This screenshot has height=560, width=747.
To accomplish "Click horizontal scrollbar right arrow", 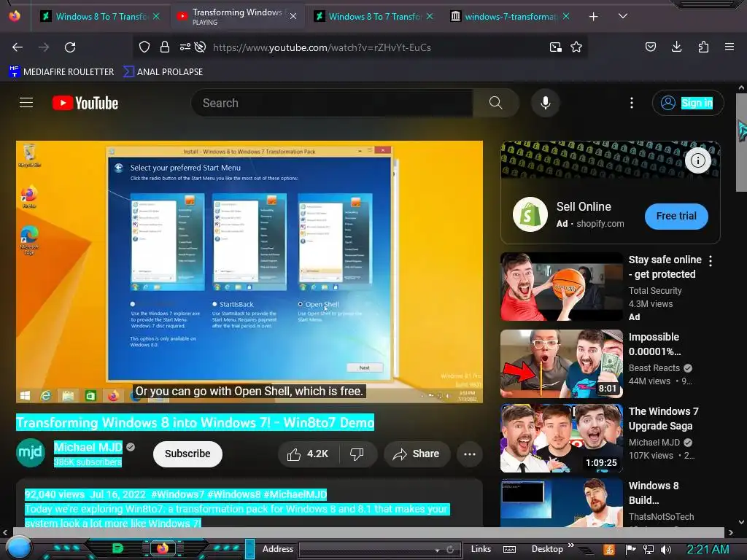I will pos(730,532).
